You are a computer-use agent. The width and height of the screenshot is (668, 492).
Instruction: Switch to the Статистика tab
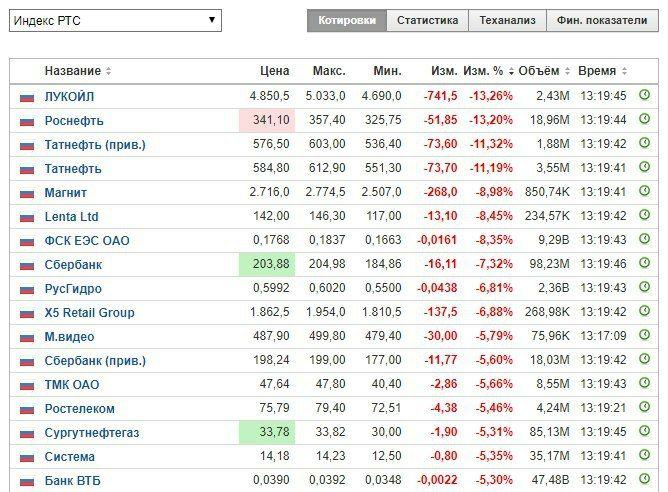tap(427, 20)
